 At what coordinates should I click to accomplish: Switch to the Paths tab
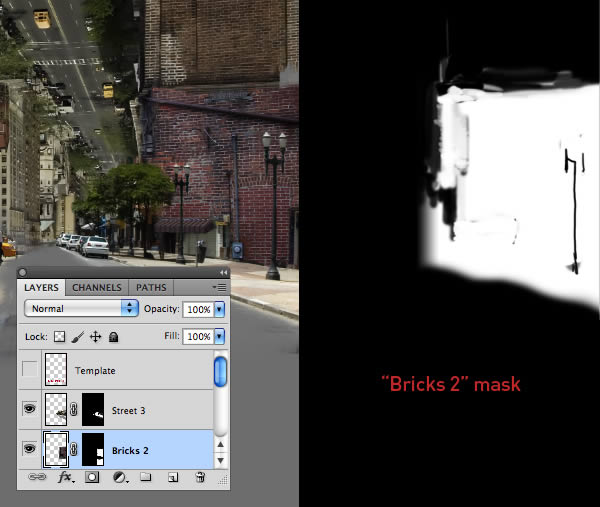click(x=151, y=288)
